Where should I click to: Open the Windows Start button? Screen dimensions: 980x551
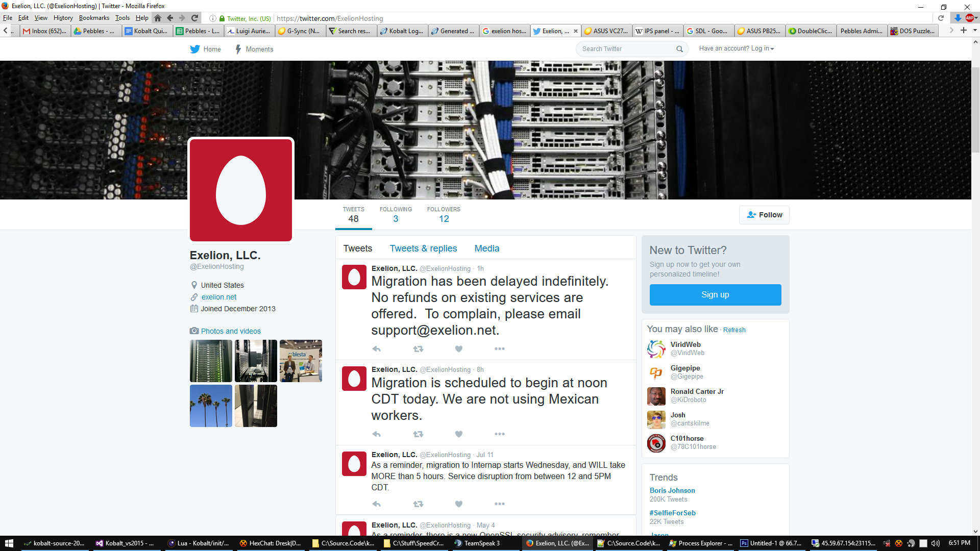pos(9,543)
